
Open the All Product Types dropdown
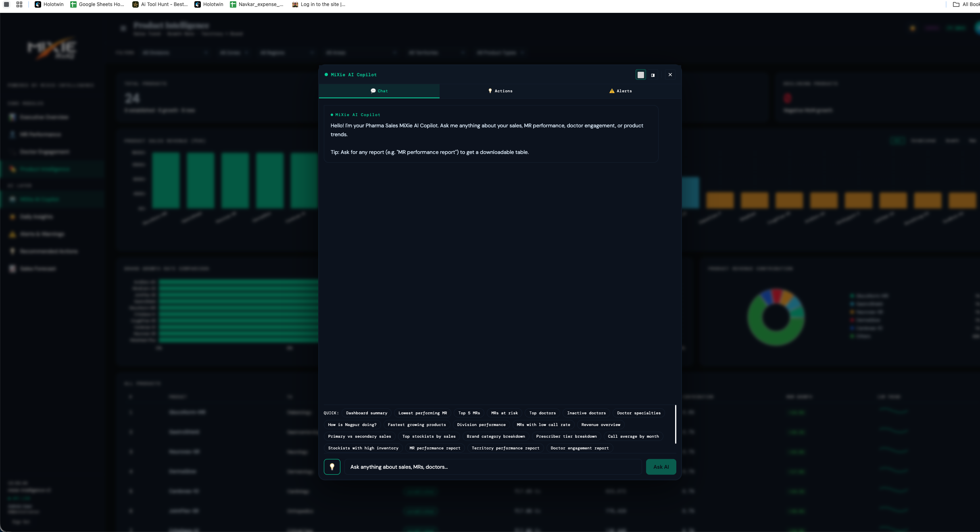click(500, 53)
